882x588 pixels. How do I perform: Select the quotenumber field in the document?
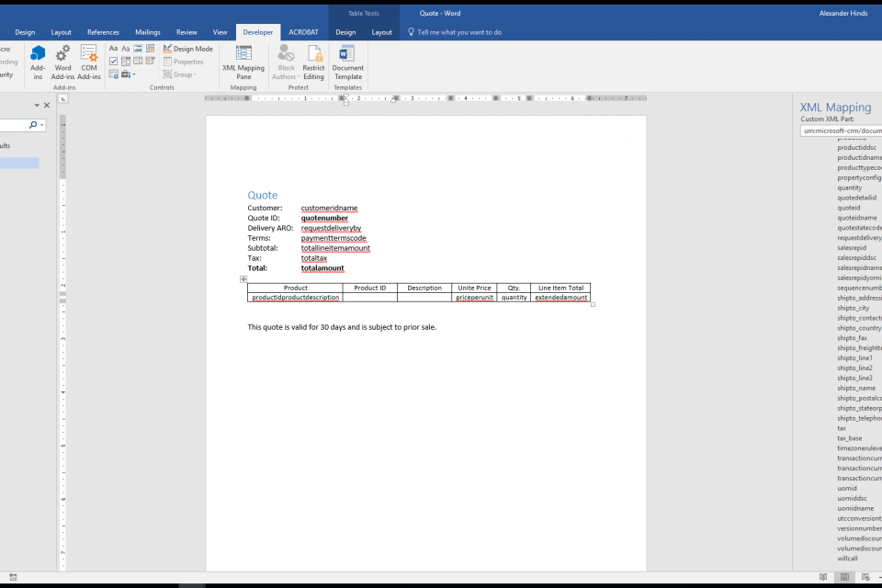324,218
